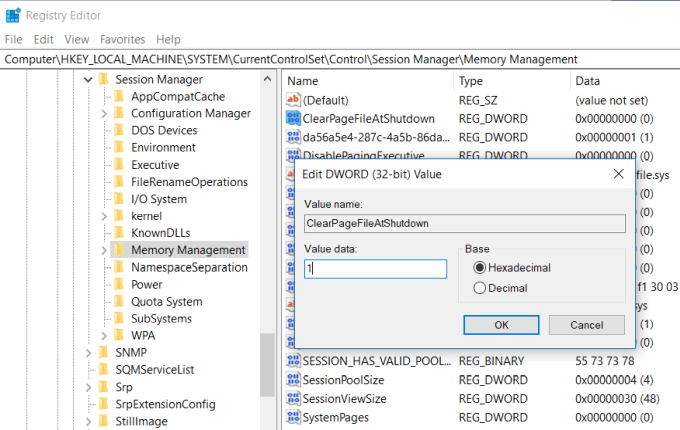Close the Edit DWORD dialog with X
Viewport: 680px width, 430px height.
coord(619,174)
